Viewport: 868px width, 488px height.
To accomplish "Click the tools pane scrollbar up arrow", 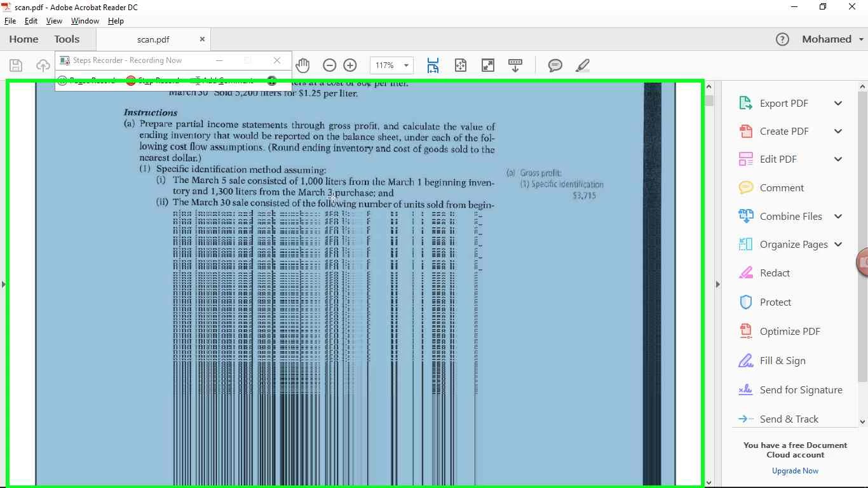I will [x=862, y=86].
